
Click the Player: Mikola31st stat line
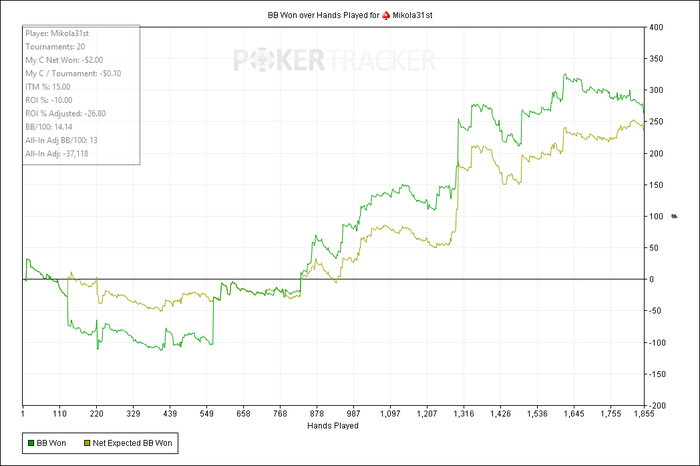[x=57, y=33]
